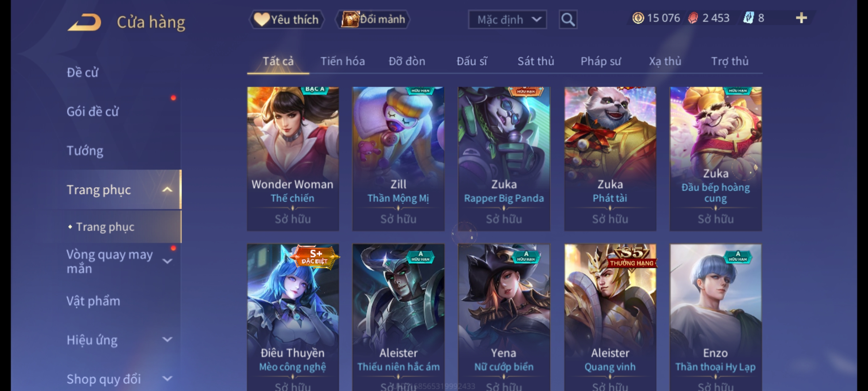This screenshot has height=391, width=868.
Task: Expand Vòng quay may mắn section
Action: (x=167, y=261)
